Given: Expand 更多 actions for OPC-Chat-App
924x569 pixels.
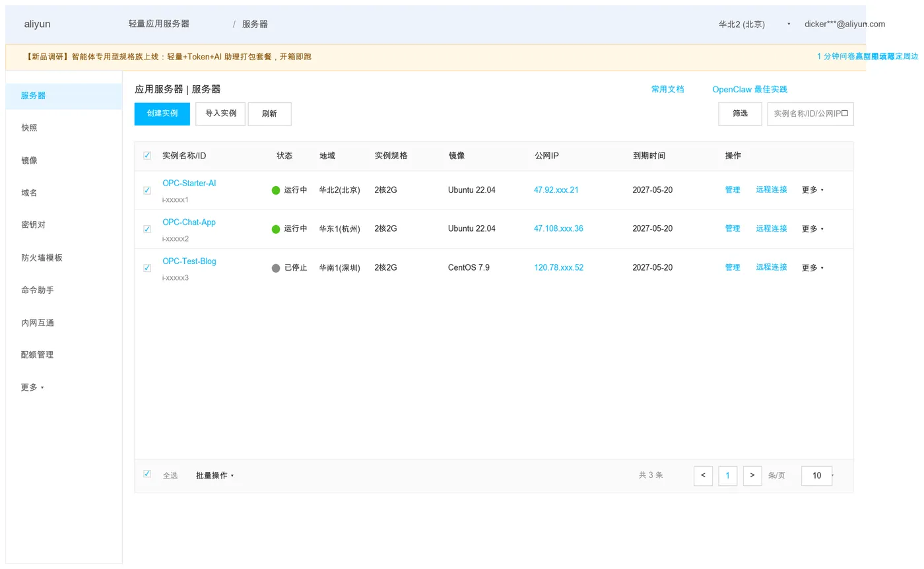Looking at the screenshot, I should click(812, 229).
